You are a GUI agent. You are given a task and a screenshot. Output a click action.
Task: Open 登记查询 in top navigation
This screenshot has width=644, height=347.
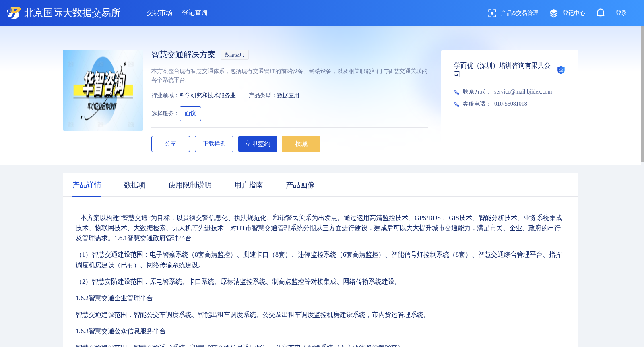click(x=195, y=13)
